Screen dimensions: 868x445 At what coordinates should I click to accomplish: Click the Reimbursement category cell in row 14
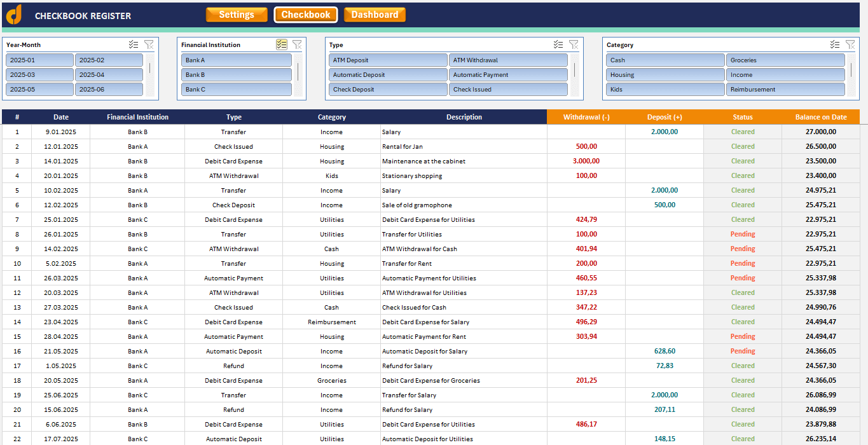(x=332, y=322)
